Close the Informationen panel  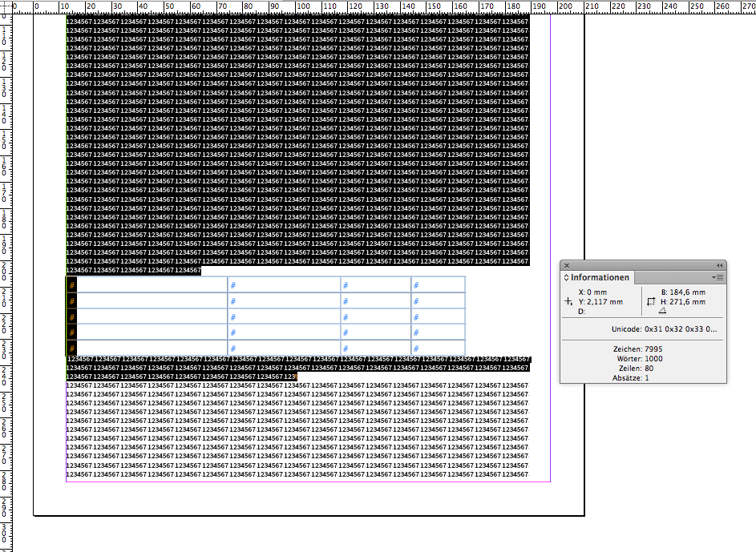(x=567, y=265)
